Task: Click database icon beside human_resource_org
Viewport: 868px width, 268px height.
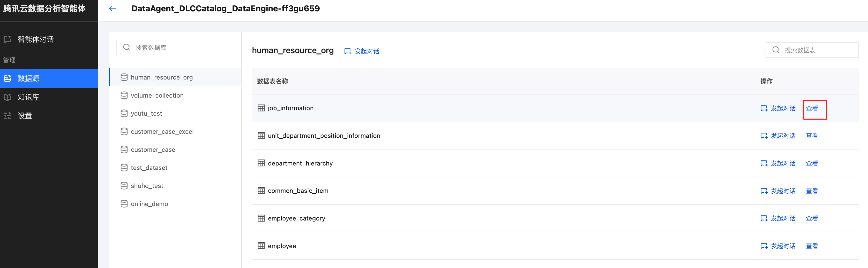Action: coord(124,77)
